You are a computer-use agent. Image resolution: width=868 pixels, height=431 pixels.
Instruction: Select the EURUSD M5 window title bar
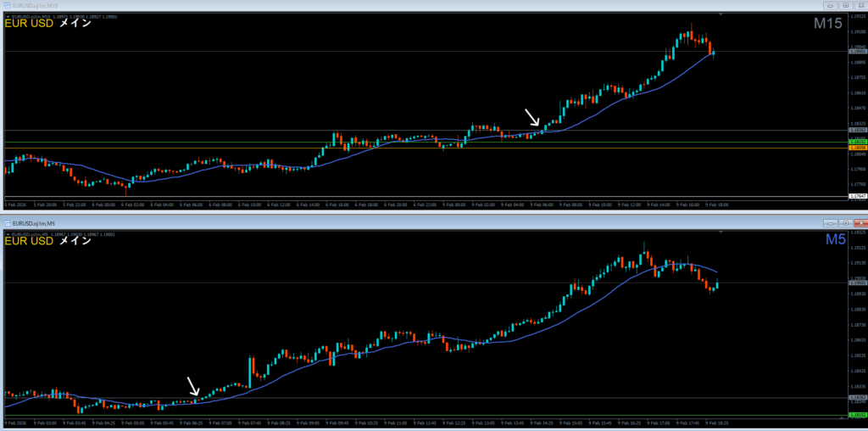(424, 223)
